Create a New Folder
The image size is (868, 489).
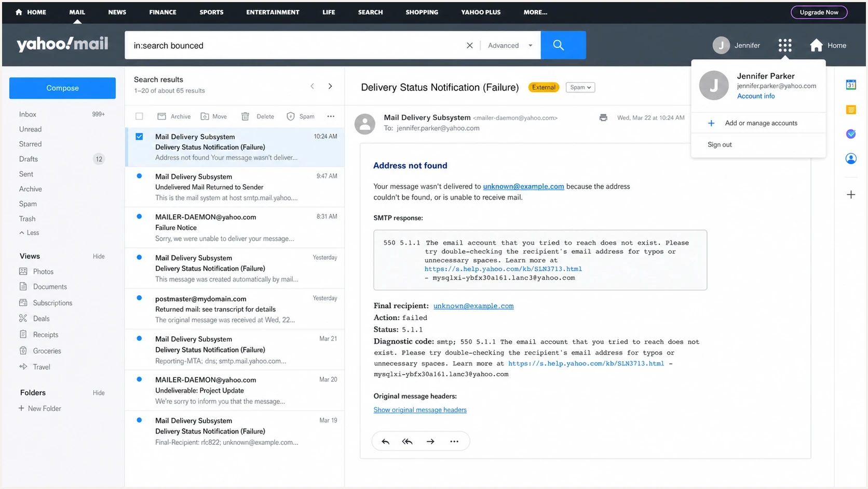tap(40, 408)
